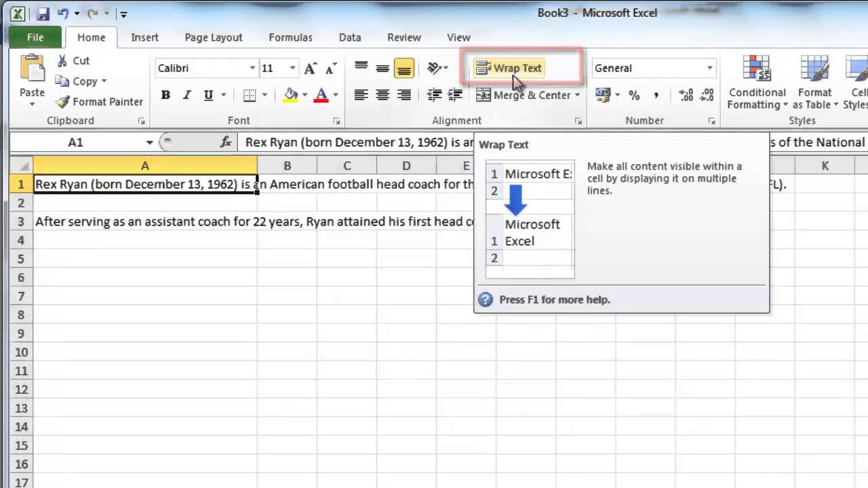The width and height of the screenshot is (868, 488).
Task: Switch to the Review tab
Action: click(x=404, y=37)
